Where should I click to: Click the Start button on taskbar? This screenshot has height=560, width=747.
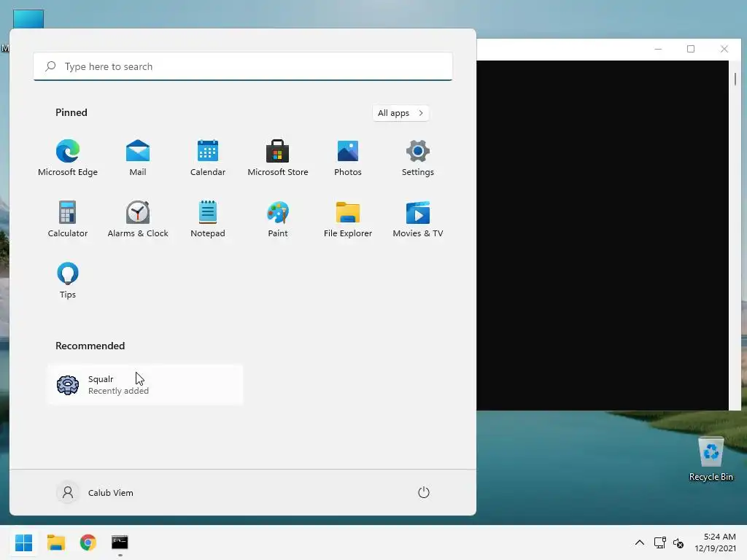tap(24, 542)
